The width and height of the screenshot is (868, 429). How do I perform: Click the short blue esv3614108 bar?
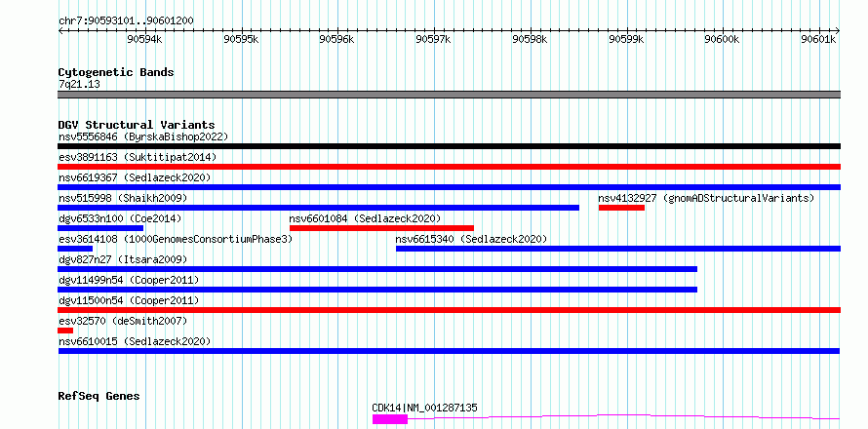75,249
